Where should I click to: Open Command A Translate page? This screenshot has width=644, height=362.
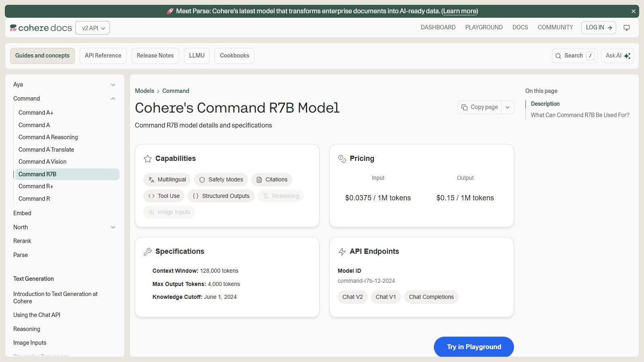click(x=46, y=150)
